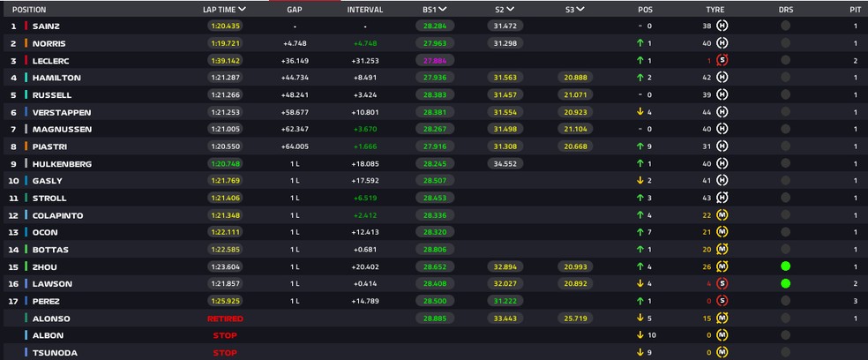Screen dimensions: 868x360
Task: Click the hard tyre icon in Norris row
Action: [722, 43]
